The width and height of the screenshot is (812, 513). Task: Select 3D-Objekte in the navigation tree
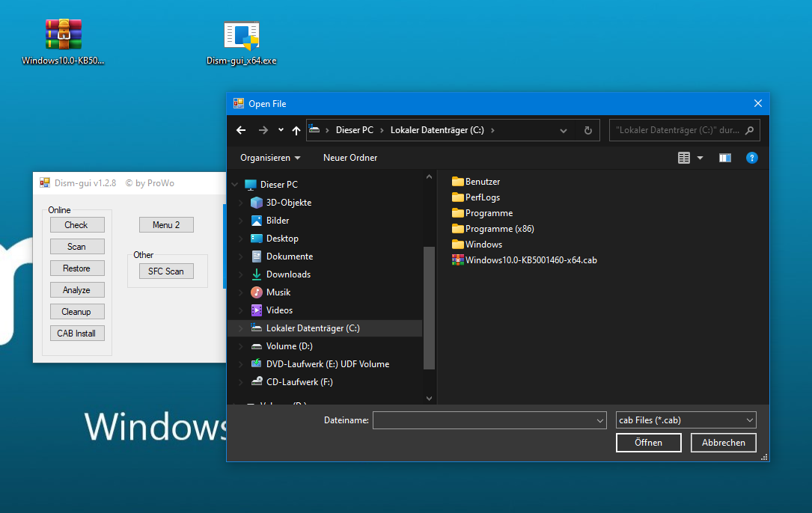point(288,203)
